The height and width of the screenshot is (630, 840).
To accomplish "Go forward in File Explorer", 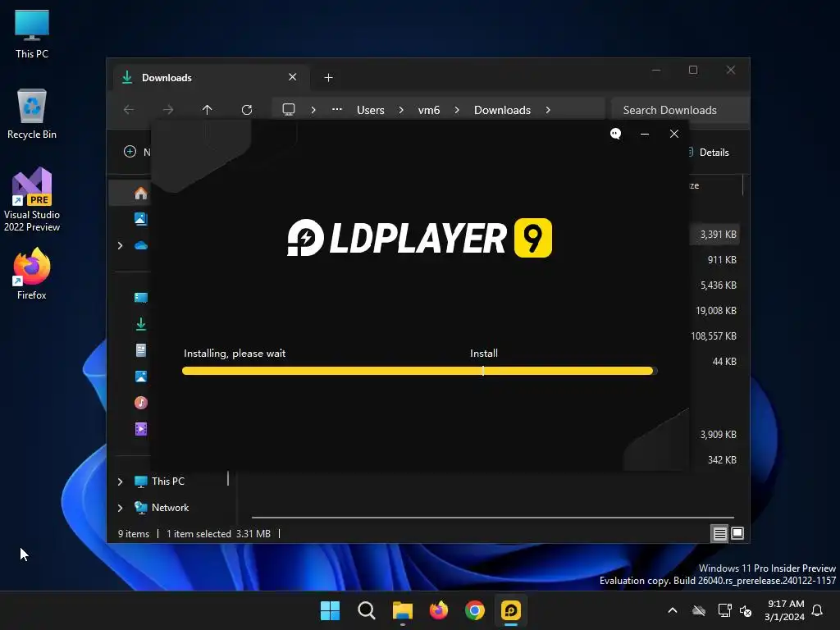I will point(168,110).
